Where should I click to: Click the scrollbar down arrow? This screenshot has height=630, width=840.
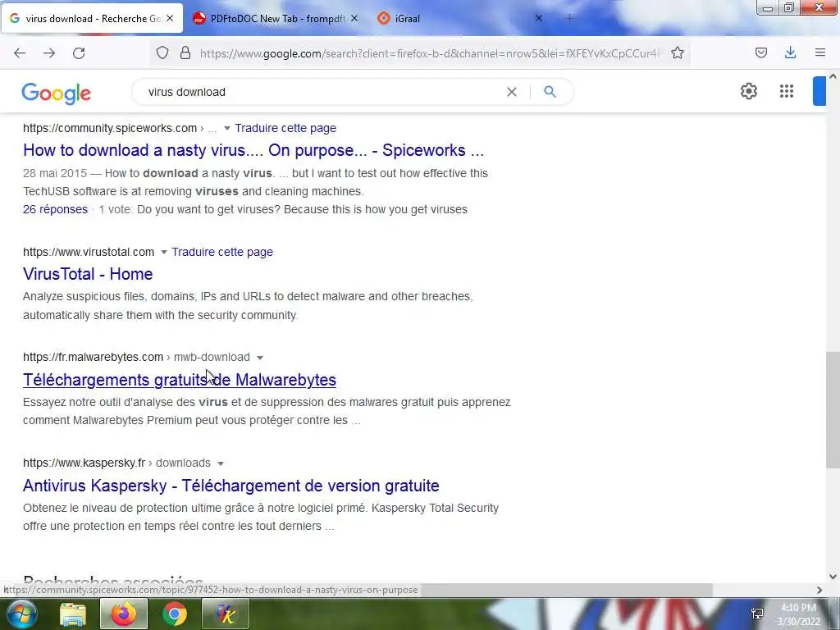click(x=833, y=577)
